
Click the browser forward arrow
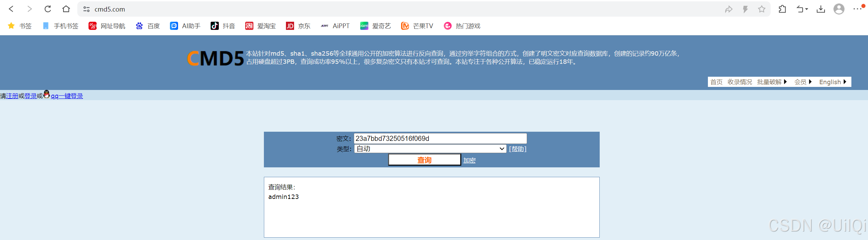point(30,9)
